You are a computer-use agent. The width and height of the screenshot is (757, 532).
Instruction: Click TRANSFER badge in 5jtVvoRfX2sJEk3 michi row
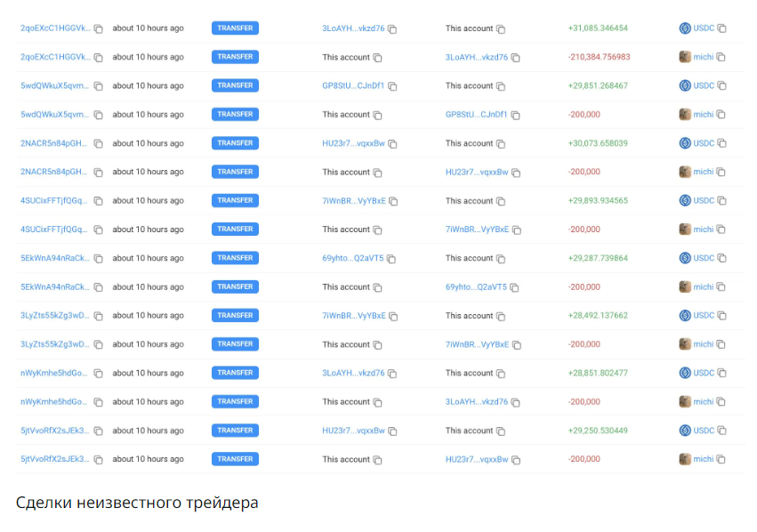point(235,459)
